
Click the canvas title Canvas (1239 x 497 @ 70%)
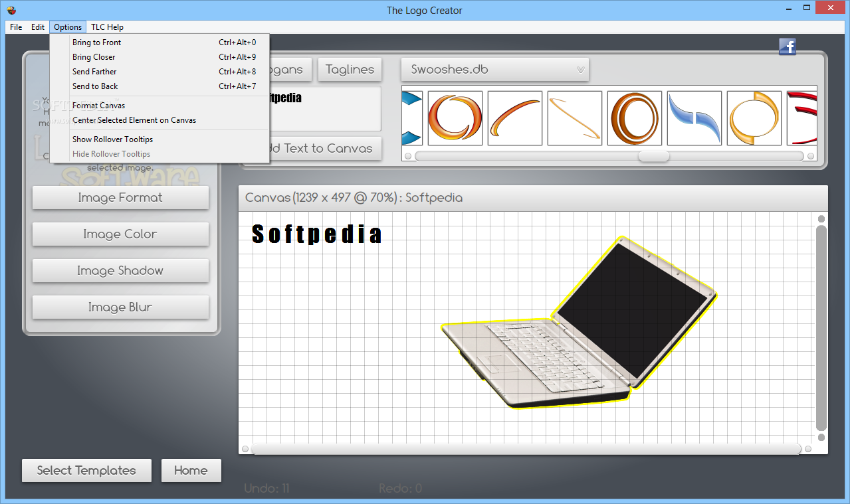click(x=354, y=198)
